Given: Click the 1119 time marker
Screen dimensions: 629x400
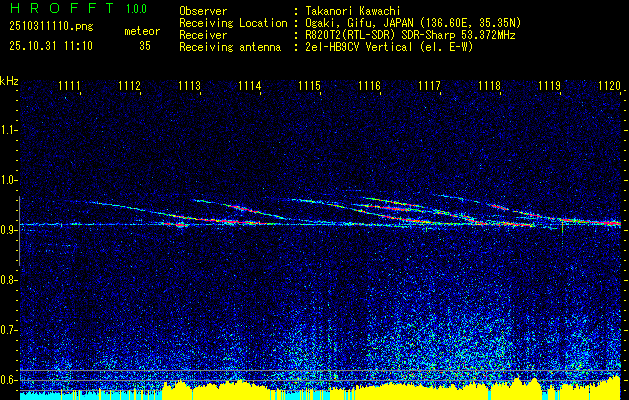Looking at the screenshot, I should pyautogui.click(x=549, y=85).
